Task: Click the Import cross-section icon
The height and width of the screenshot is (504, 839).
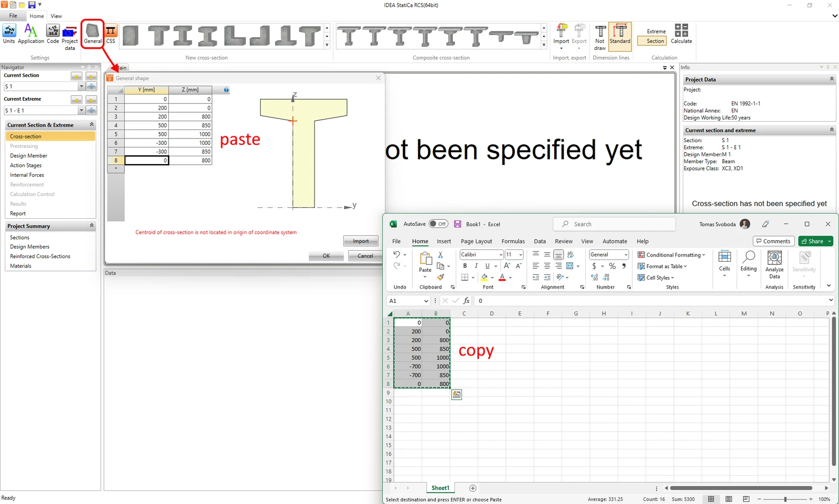Action: [561, 34]
